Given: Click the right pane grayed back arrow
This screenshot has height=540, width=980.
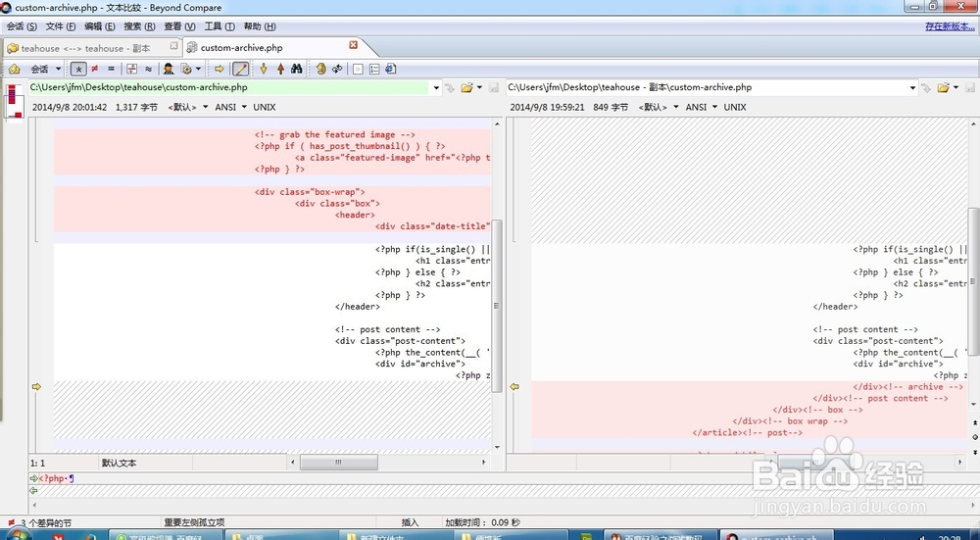Looking at the screenshot, I should point(926,88).
